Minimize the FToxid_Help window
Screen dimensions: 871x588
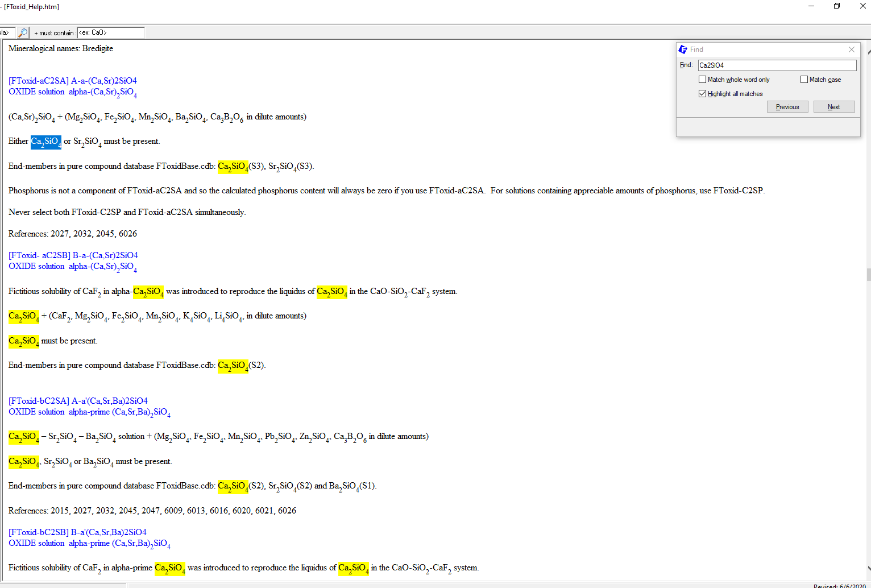pyautogui.click(x=811, y=6)
